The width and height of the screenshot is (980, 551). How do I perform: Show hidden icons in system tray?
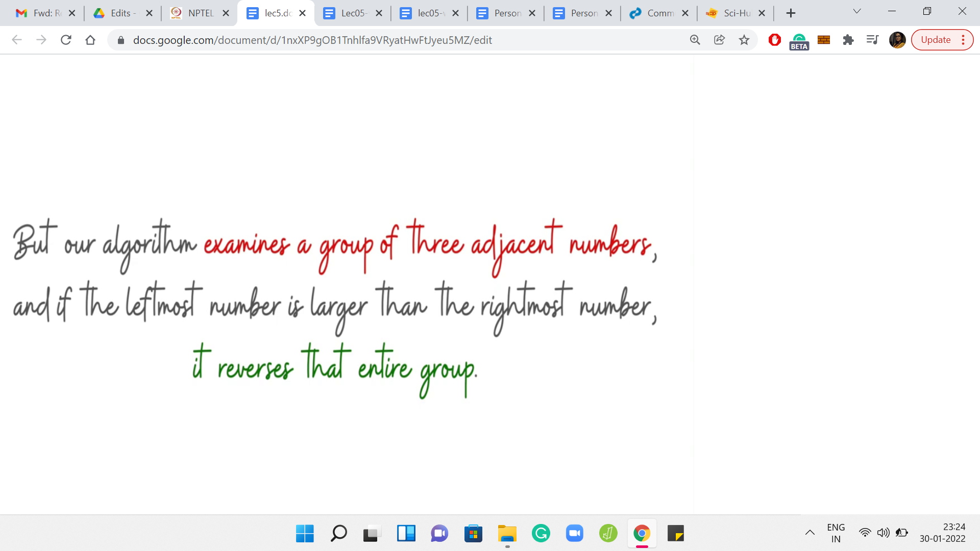tap(810, 533)
